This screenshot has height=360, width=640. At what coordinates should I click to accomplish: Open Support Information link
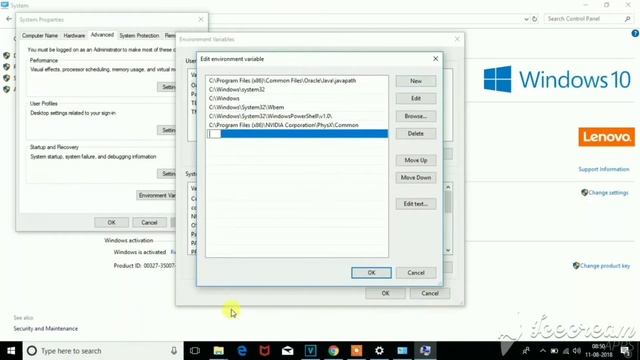[x=604, y=169]
